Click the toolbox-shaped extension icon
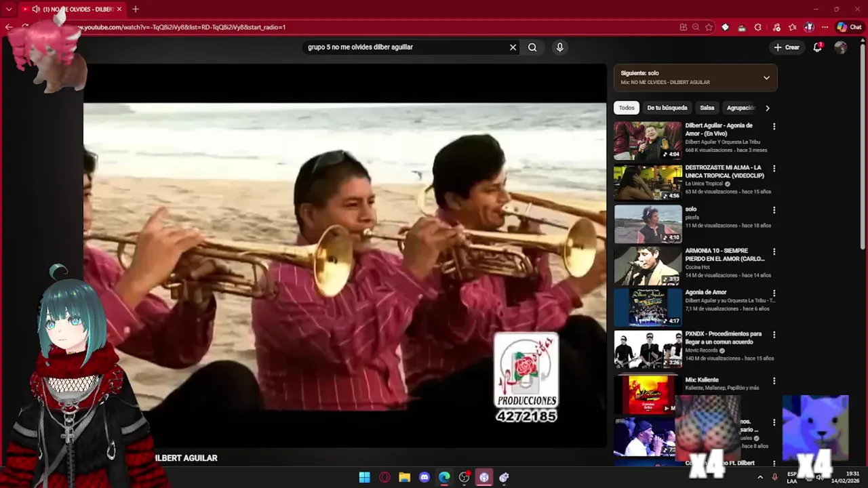The width and height of the screenshot is (868, 488). [x=741, y=28]
